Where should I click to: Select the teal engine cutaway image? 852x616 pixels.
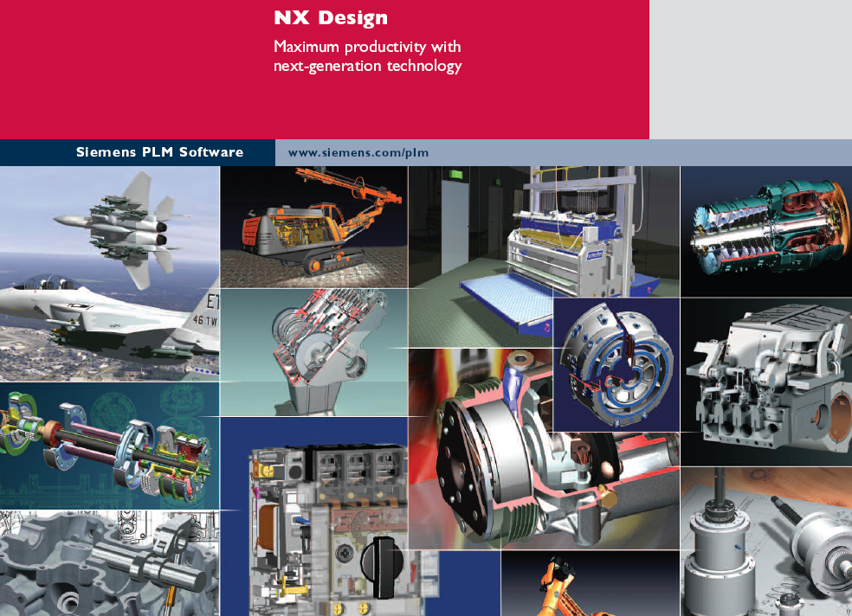click(314, 352)
